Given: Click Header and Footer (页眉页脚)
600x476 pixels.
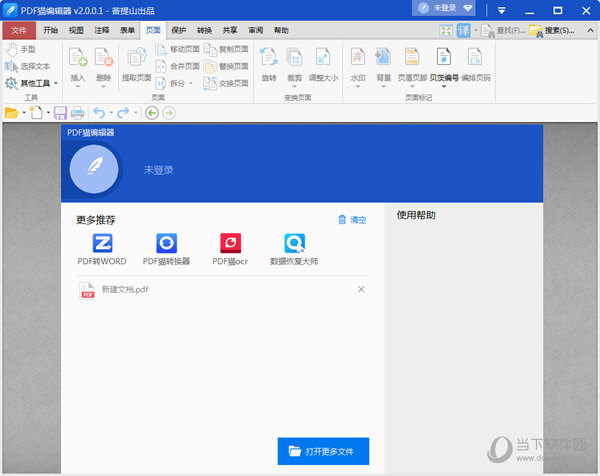Looking at the screenshot, I should click(412, 65).
